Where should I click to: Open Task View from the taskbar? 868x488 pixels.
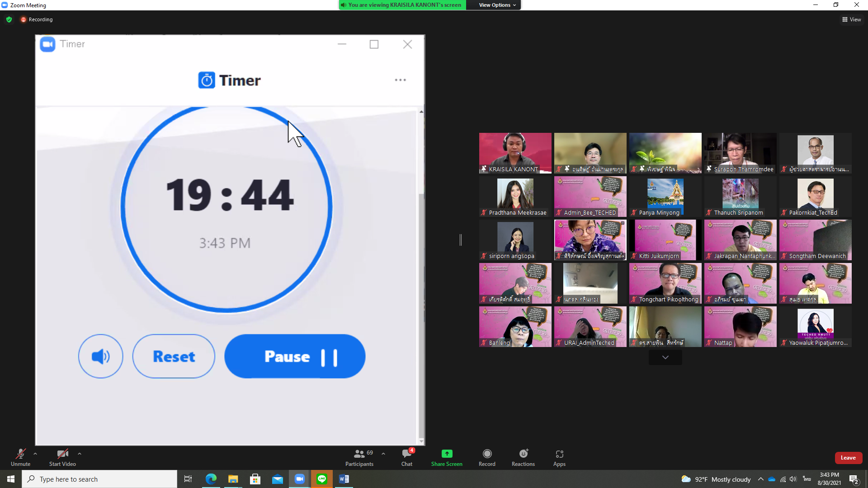pyautogui.click(x=188, y=479)
